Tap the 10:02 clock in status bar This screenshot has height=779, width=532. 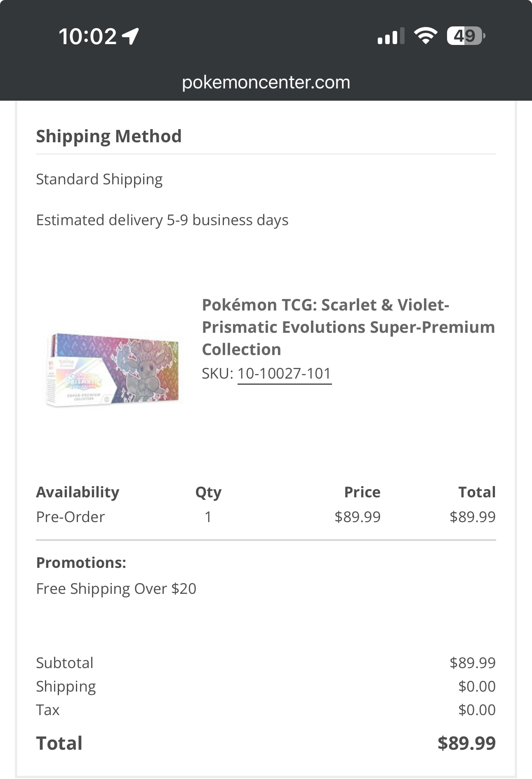[x=88, y=36]
